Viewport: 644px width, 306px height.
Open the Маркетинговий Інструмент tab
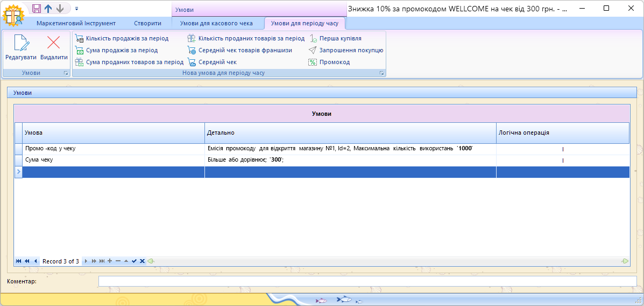[76, 23]
